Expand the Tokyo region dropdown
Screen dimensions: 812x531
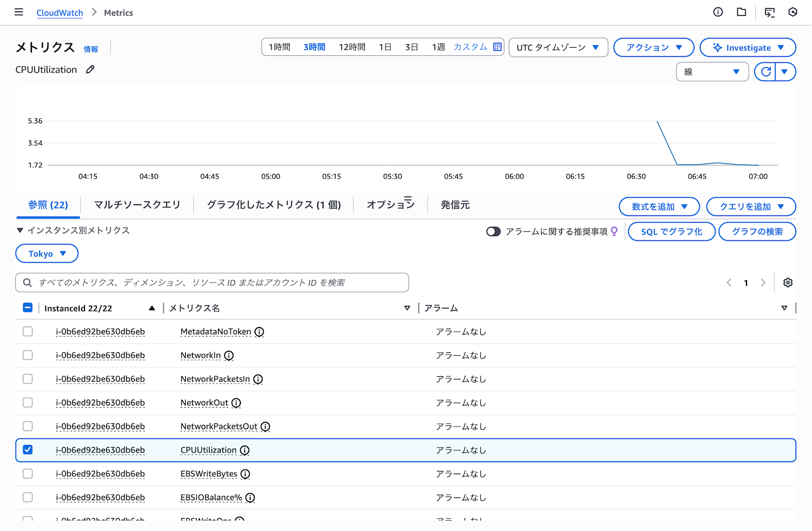[x=47, y=253]
